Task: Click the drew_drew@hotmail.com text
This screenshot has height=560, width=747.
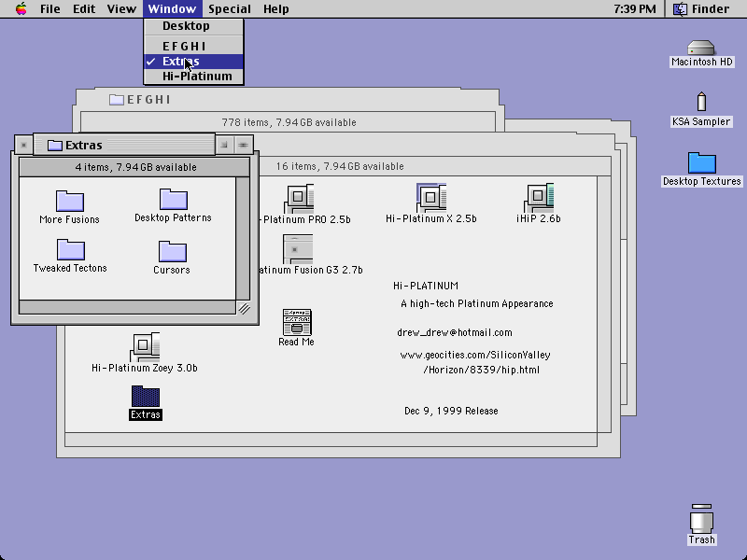Action: [455, 333]
